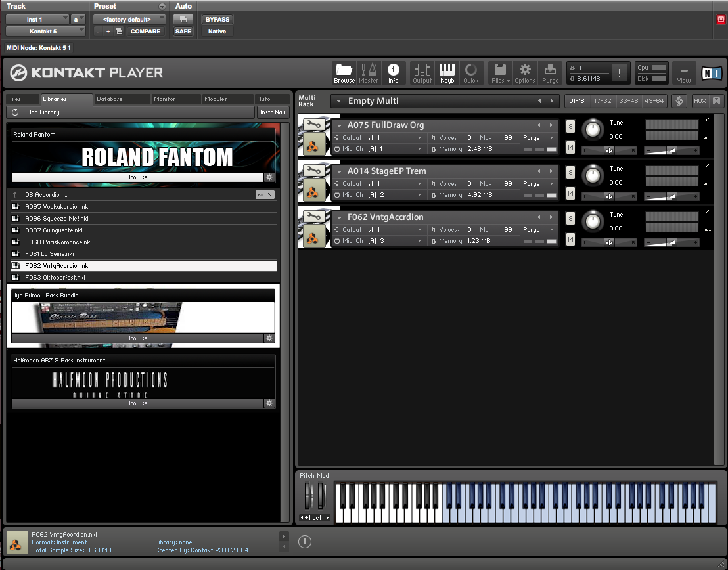This screenshot has width=728, height=570.
Task: Expand the A075 FullDraw Org name menu arrow
Action: 340,126
